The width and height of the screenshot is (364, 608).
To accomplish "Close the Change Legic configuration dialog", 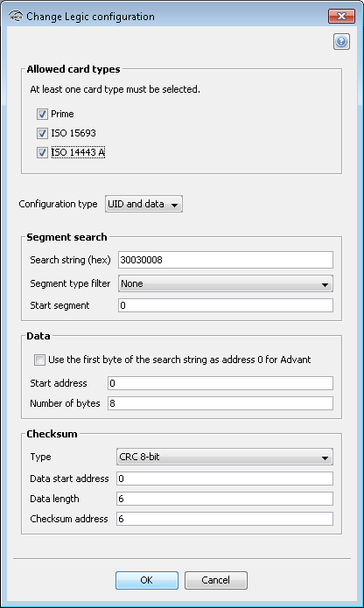I will 341,17.
